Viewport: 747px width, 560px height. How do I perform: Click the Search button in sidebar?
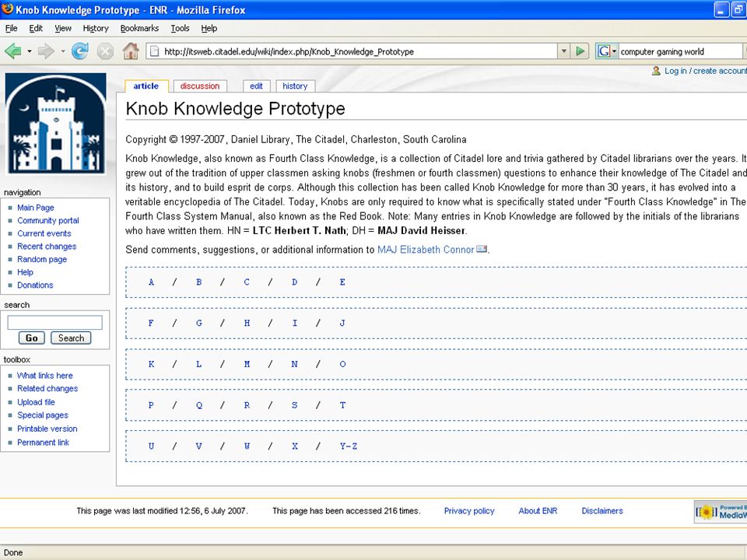point(71,338)
